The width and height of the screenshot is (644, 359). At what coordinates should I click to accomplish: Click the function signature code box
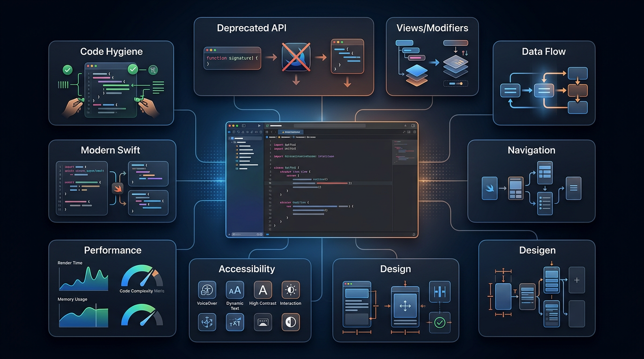tap(232, 58)
